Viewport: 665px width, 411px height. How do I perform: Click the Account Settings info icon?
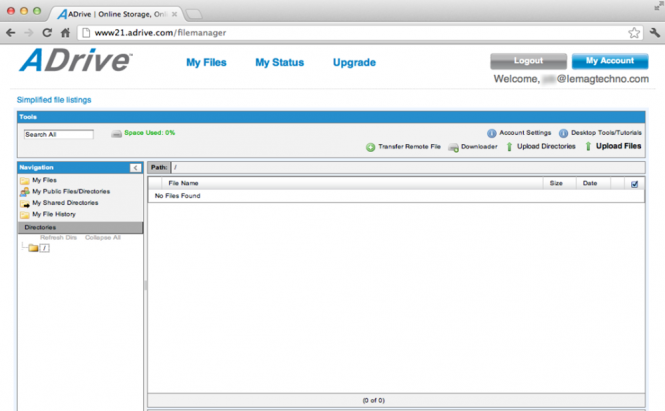click(x=492, y=133)
